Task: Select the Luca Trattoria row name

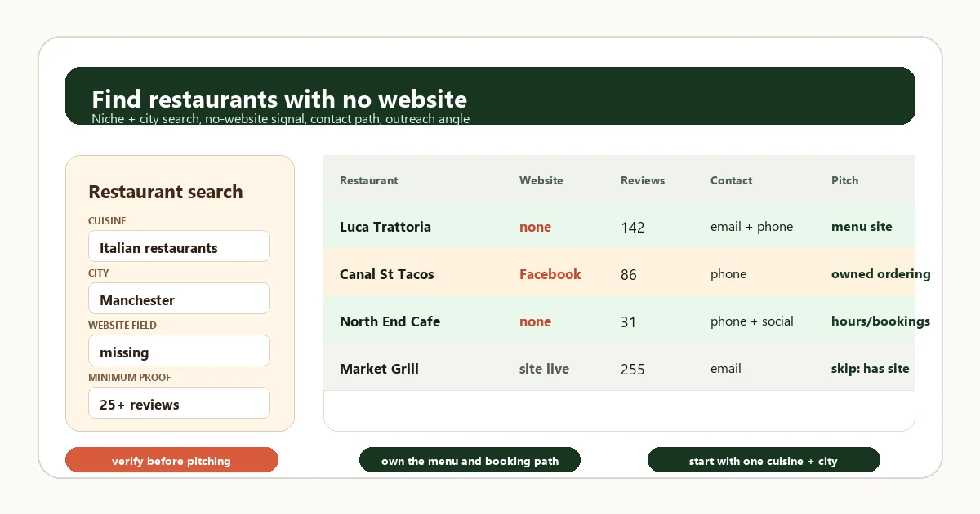Action: click(x=385, y=227)
